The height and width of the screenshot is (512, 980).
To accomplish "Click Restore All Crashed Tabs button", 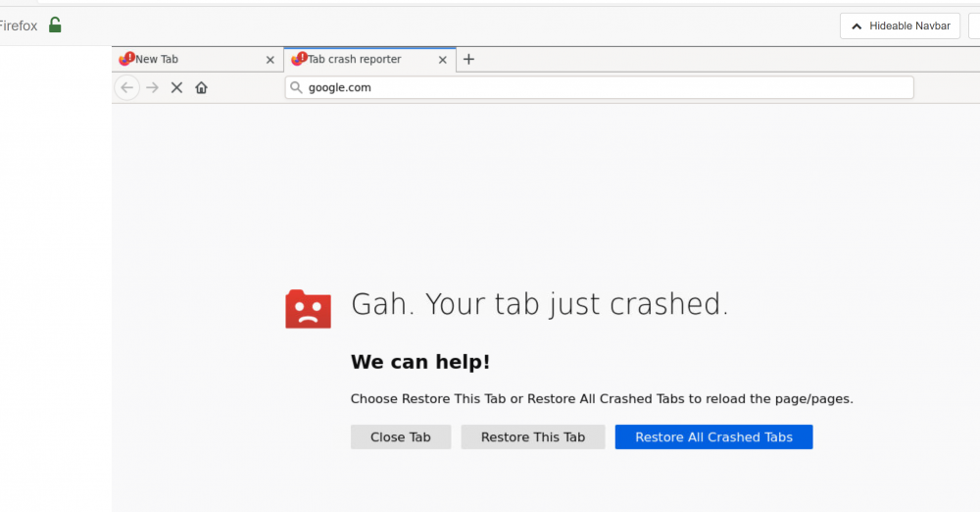I will [x=713, y=436].
